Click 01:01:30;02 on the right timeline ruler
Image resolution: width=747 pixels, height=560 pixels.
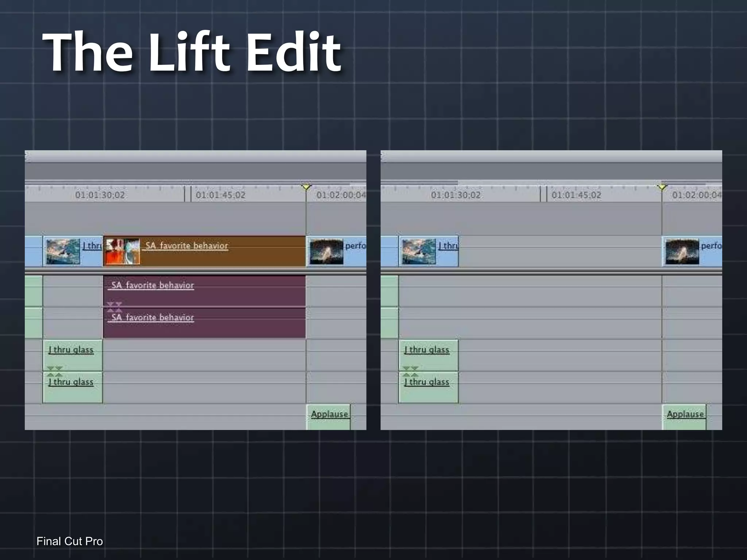pyautogui.click(x=456, y=195)
